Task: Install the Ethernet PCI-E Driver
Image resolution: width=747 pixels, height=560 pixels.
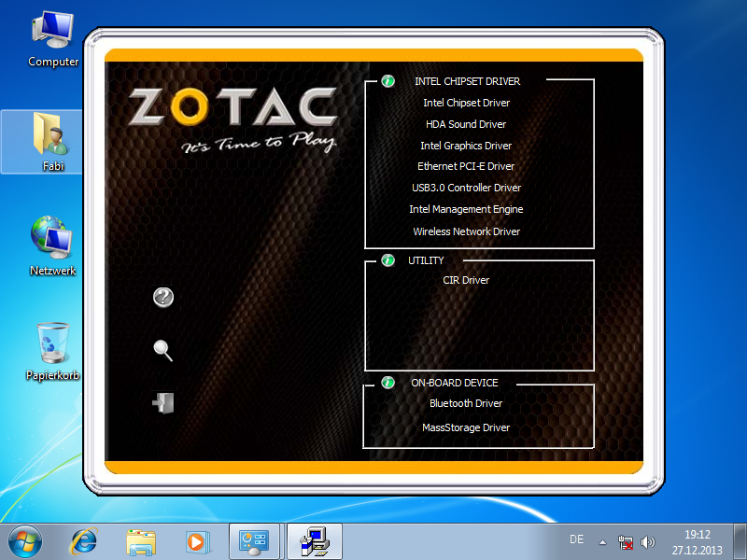Action: tap(466, 166)
